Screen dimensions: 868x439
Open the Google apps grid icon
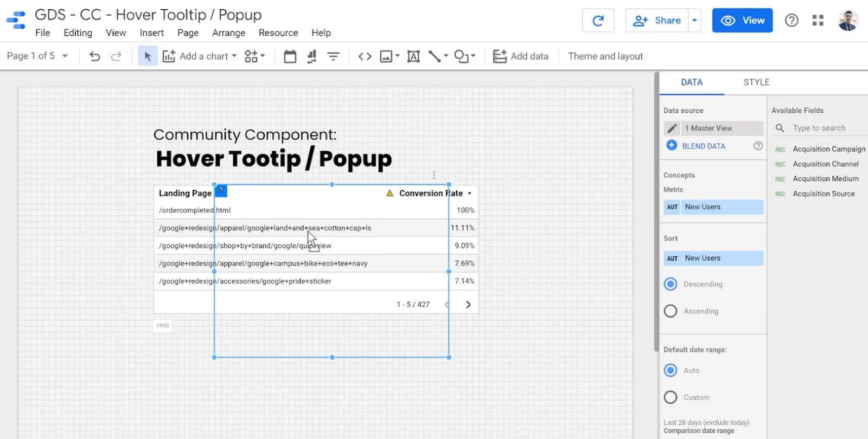click(818, 21)
